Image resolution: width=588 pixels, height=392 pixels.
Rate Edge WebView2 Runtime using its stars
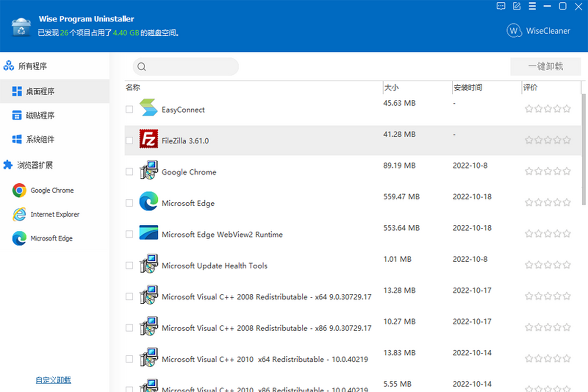pyautogui.click(x=548, y=234)
